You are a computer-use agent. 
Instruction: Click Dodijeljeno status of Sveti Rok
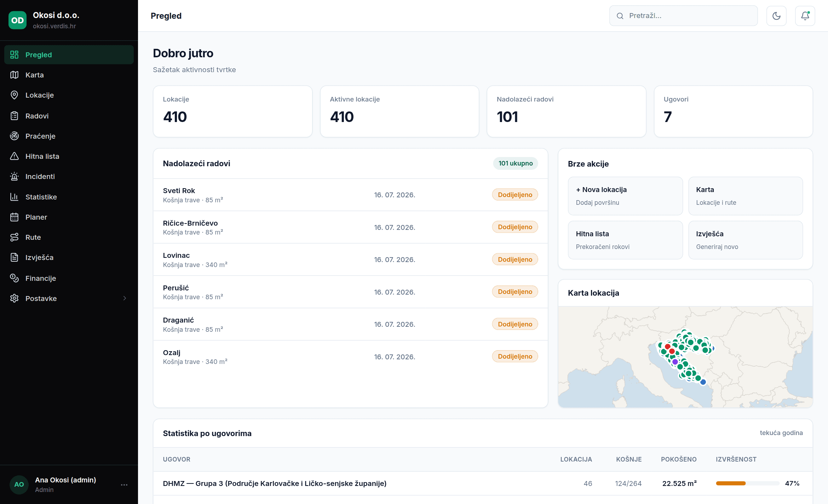pyautogui.click(x=515, y=195)
